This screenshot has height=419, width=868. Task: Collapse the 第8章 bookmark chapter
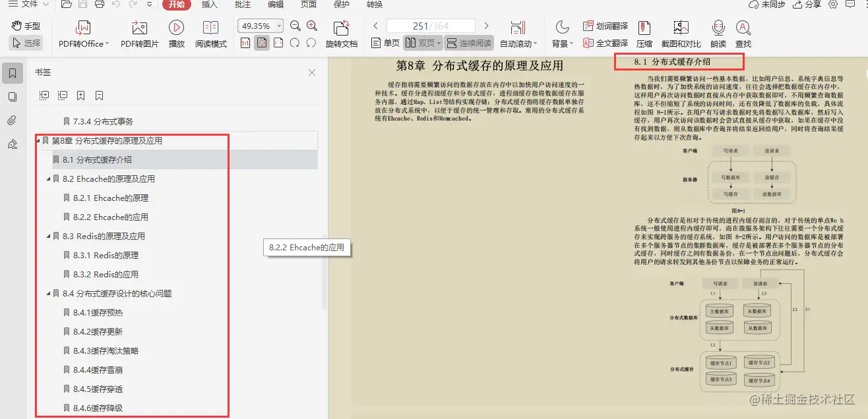pos(40,140)
